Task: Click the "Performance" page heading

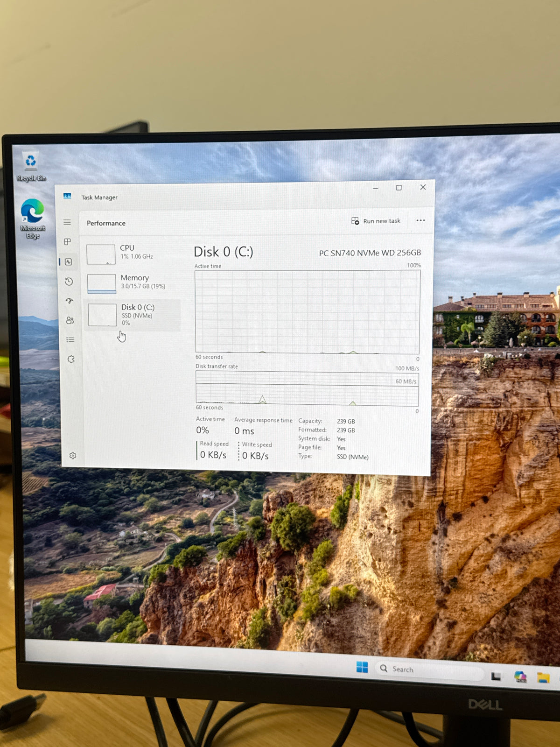Action: click(x=106, y=223)
